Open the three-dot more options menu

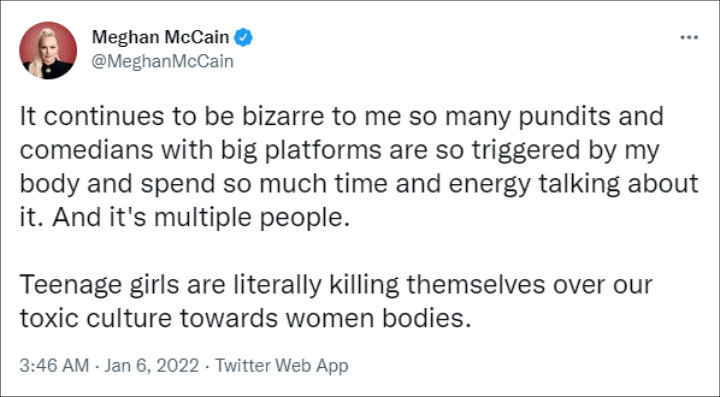tap(689, 38)
